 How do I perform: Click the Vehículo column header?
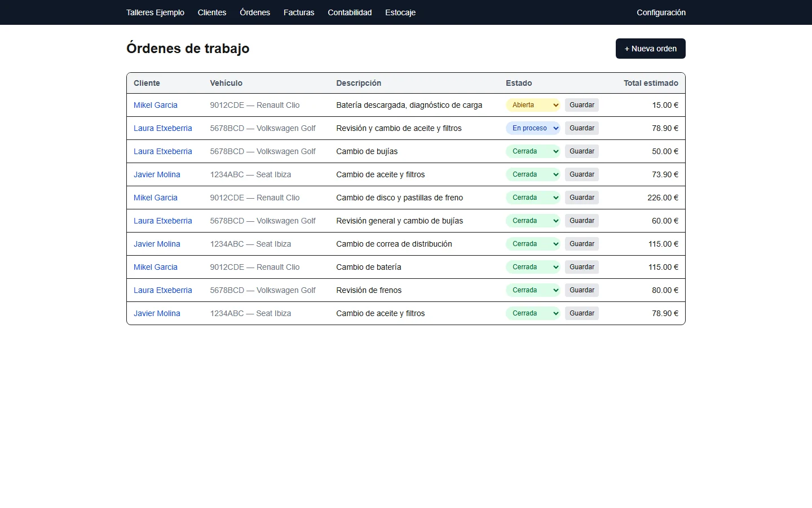(x=226, y=83)
